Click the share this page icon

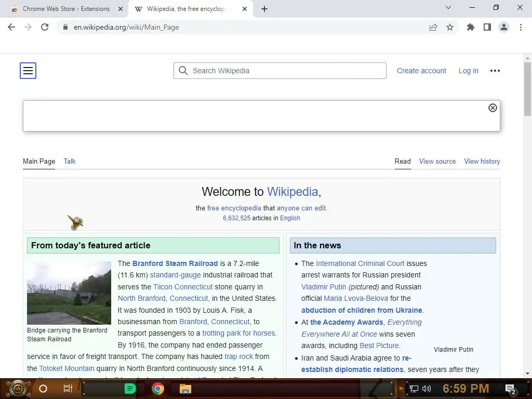433,27
